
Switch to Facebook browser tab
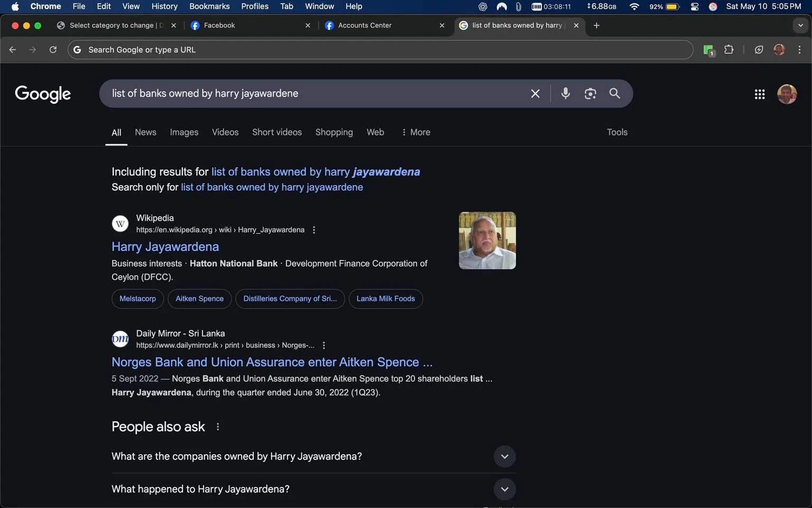pos(251,25)
